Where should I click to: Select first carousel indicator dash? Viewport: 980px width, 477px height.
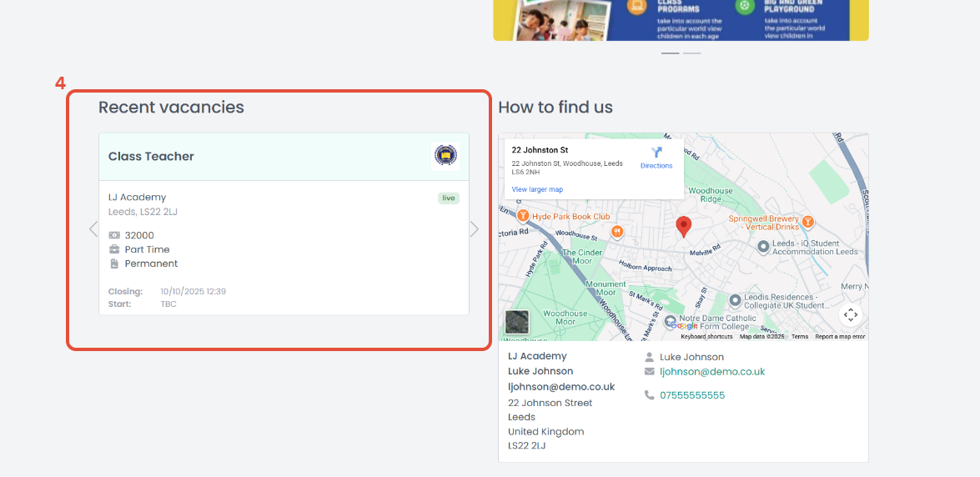[x=670, y=53]
